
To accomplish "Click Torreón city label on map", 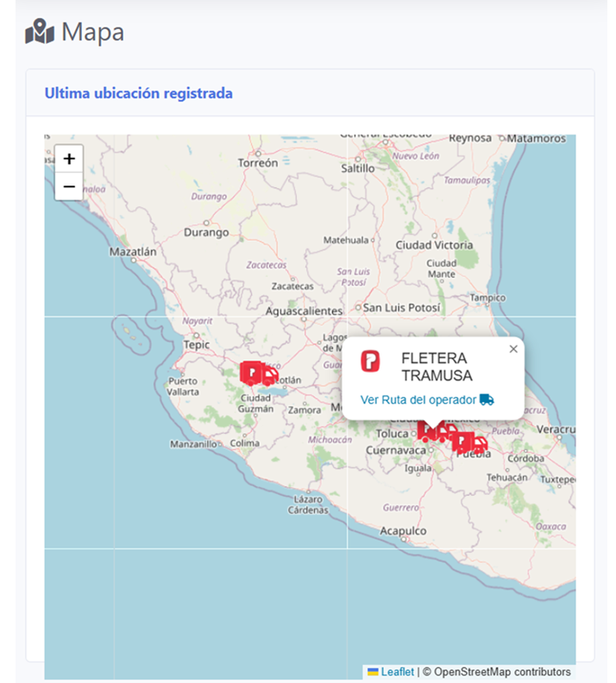I will pos(258,162).
